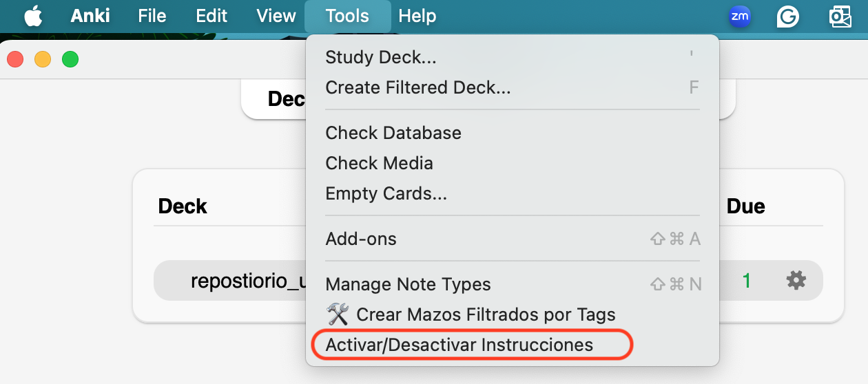Click Activar/Desactivar Instrucciones
868x384 pixels.
[x=459, y=345]
